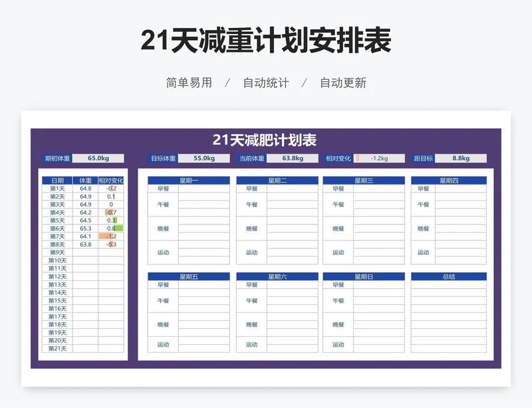The height and width of the screenshot is (408, 532).
Task: Click the 自动统计 subtitle text
Action: 266,83
